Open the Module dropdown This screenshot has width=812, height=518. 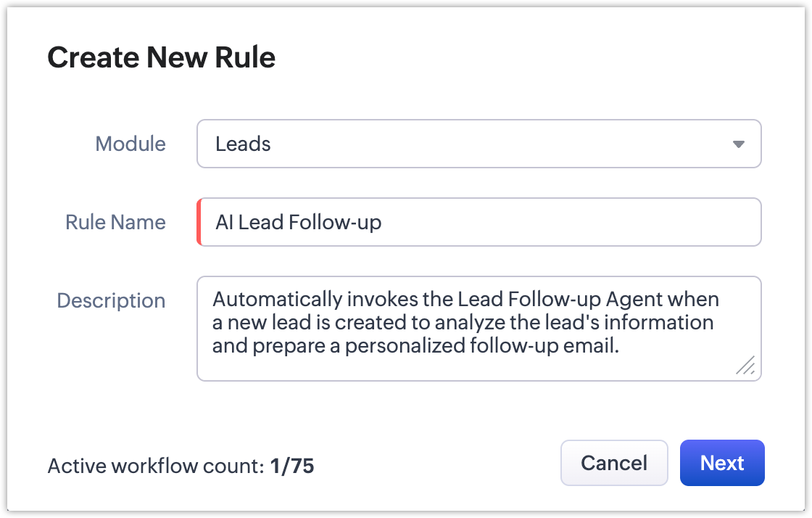[x=478, y=144]
